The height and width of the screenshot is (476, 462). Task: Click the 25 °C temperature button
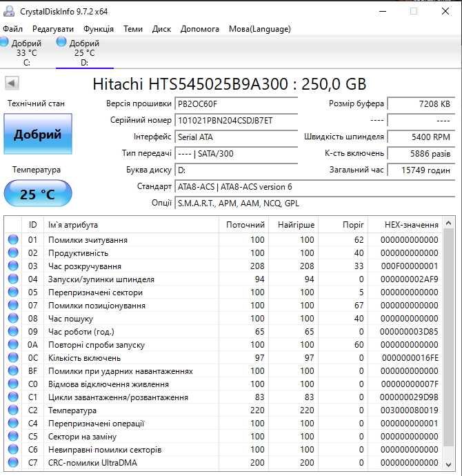(38, 194)
